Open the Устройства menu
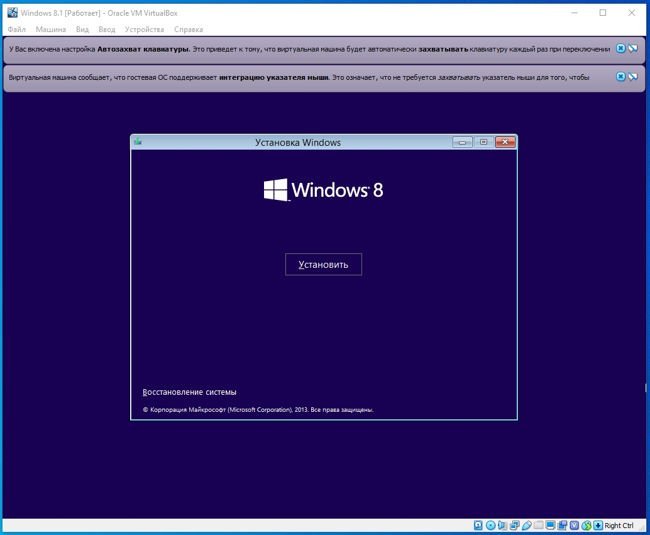The image size is (650, 535). click(x=144, y=29)
